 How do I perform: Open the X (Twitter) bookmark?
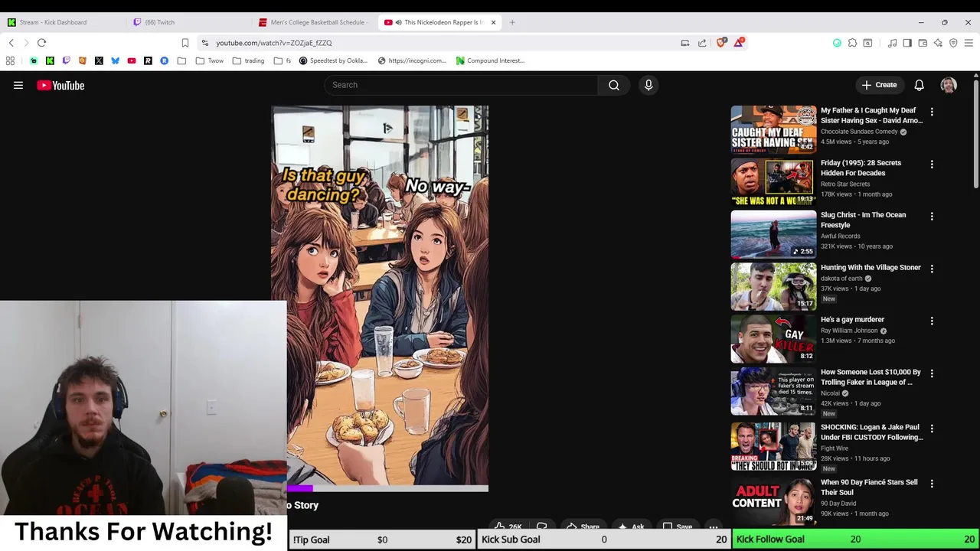click(99, 60)
